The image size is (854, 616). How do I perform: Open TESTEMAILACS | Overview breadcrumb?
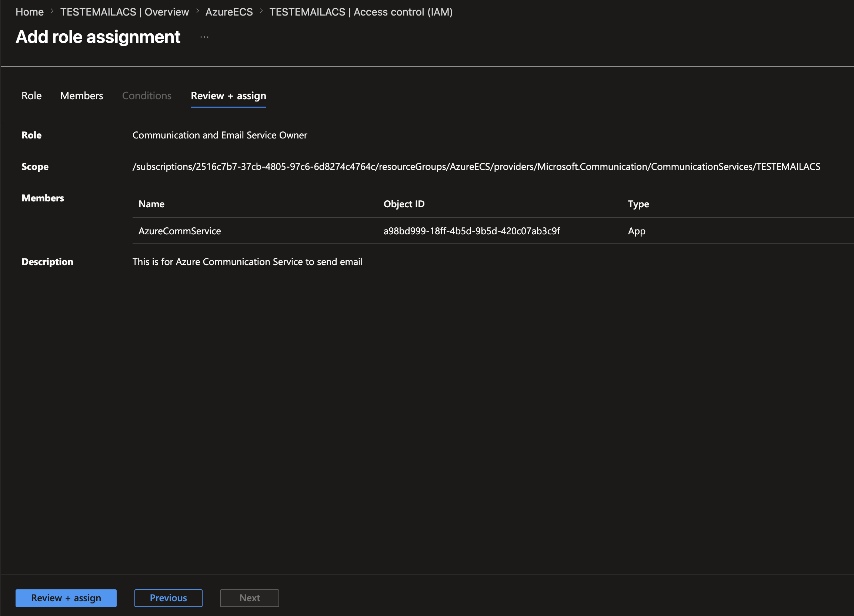coord(125,12)
